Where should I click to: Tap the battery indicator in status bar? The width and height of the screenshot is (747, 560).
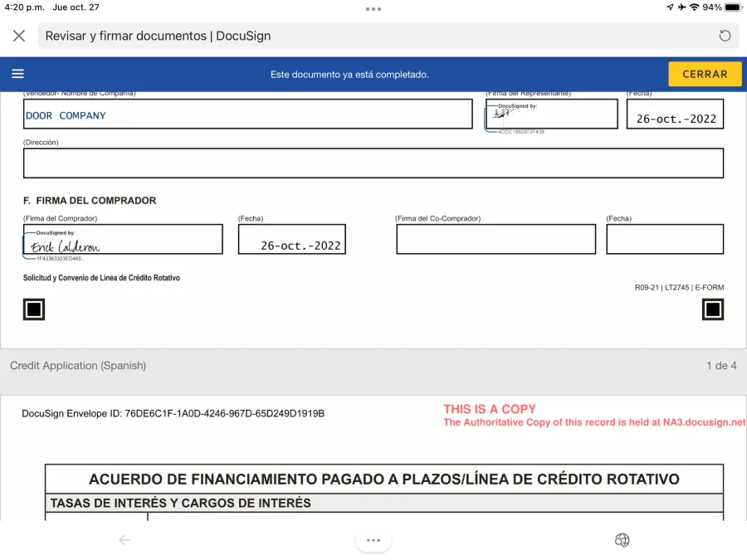733,7
